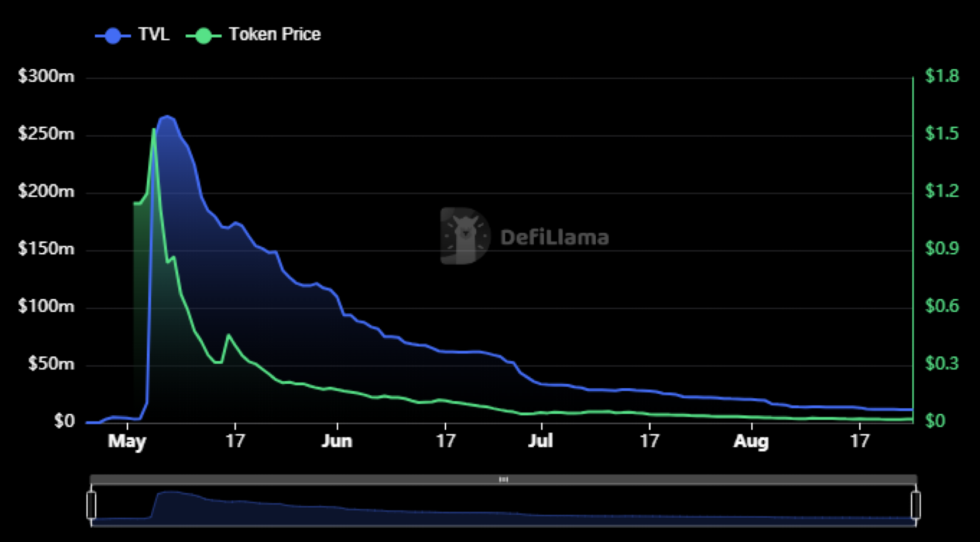Grab the right handle of the range slider

(x=916, y=504)
